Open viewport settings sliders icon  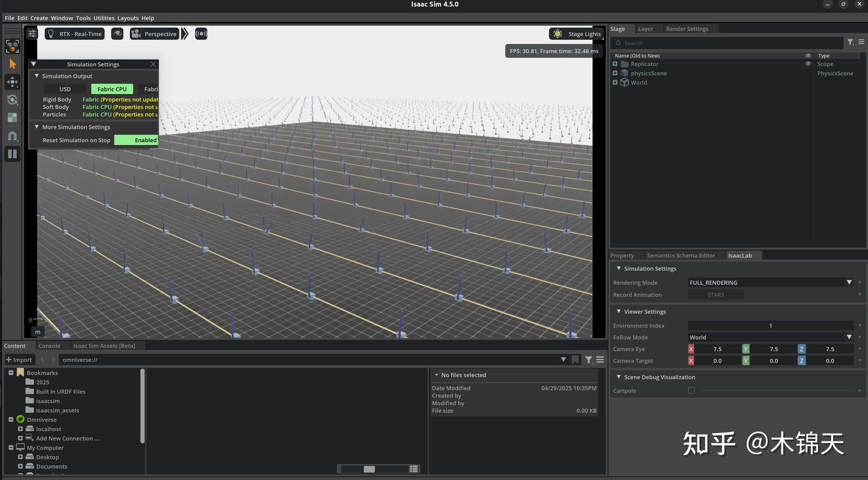[x=32, y=34]
